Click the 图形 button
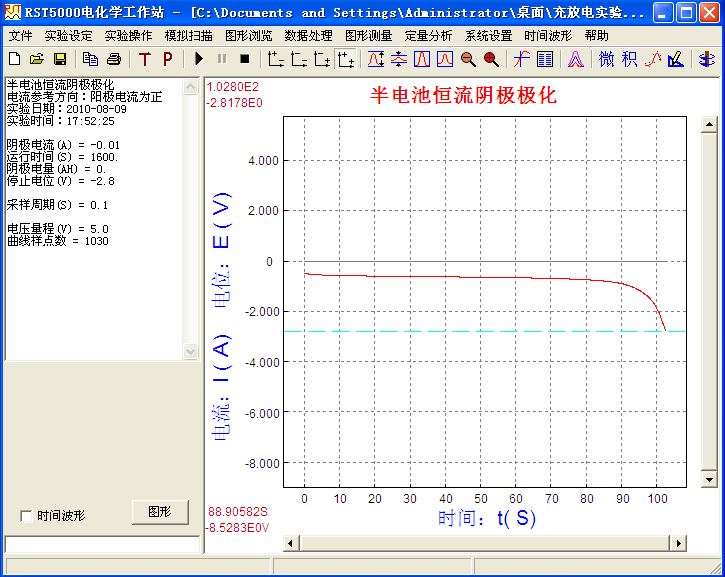Viewport: 725px width, 577px height. coord(160,511)
